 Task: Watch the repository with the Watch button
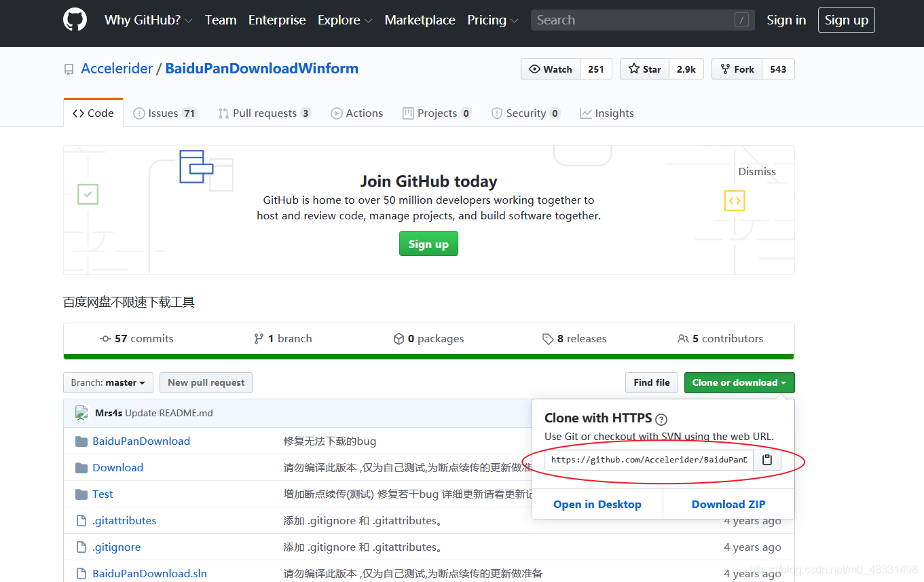[551, 69]
